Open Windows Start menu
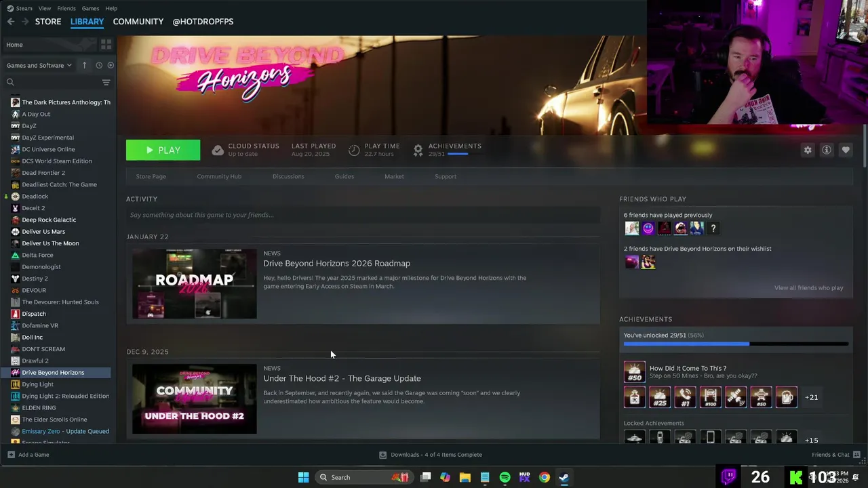 pos(304,477)
